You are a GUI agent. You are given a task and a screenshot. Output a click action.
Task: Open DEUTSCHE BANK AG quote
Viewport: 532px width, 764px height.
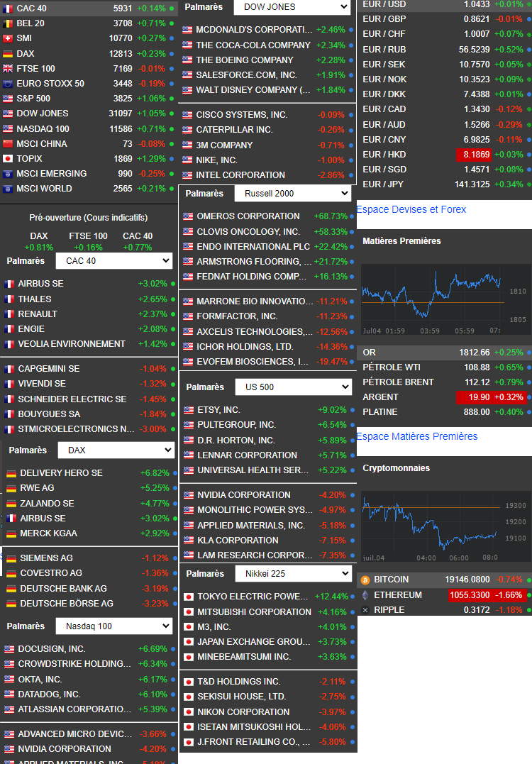[63, 589]
